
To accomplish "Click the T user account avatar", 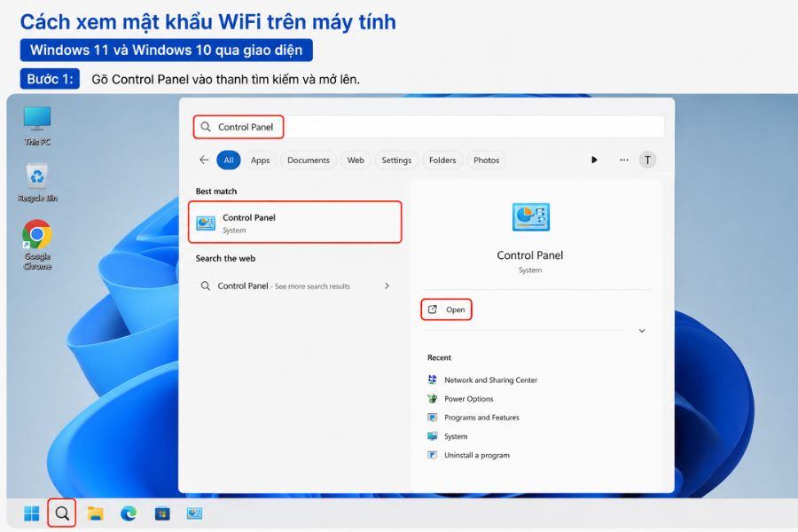I will click(x=647, y=160).
